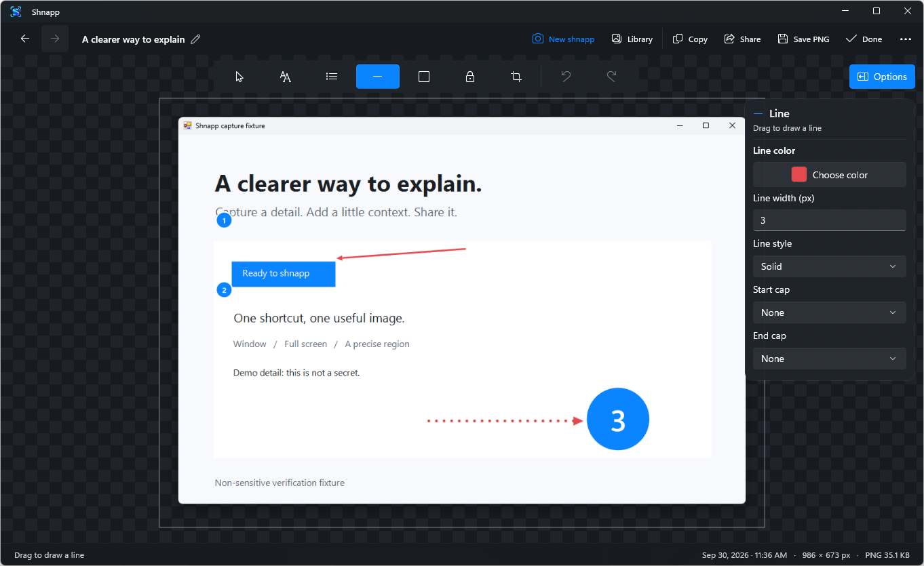
Task: Share the capture
Action: click(742, 39)
